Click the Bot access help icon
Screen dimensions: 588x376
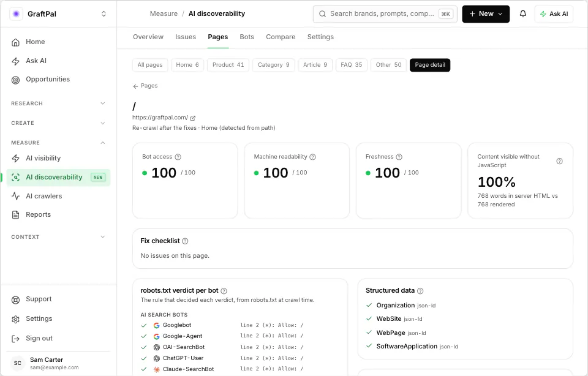[178, 157]
